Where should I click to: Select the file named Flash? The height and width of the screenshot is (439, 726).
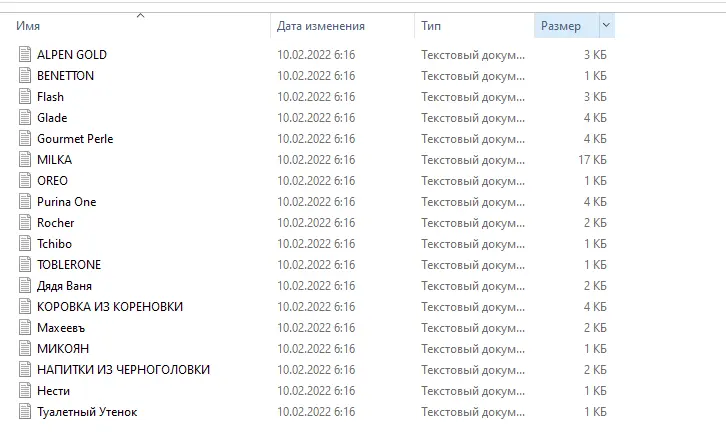click(x=50, y=96)
